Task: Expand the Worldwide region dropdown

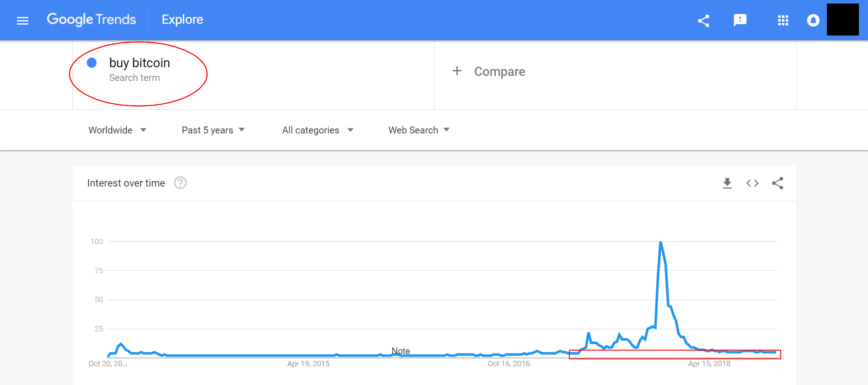Action: click(x=118, y=130)
